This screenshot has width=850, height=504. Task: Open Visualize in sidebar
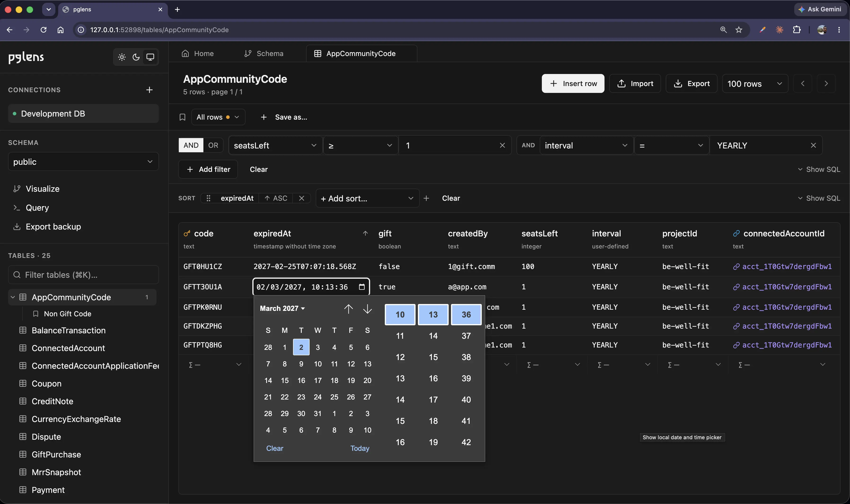[43, 189]
